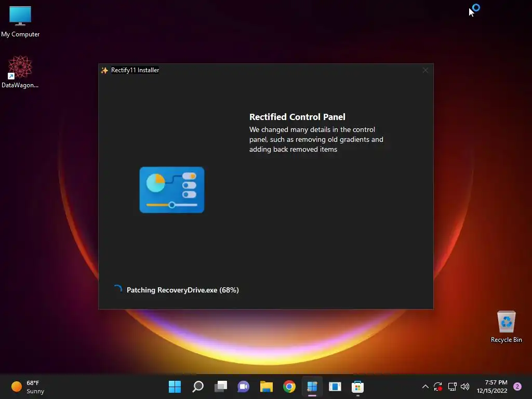Click the Control Panel illustration in installer
The image size is (532, 399).
[172, 190]
